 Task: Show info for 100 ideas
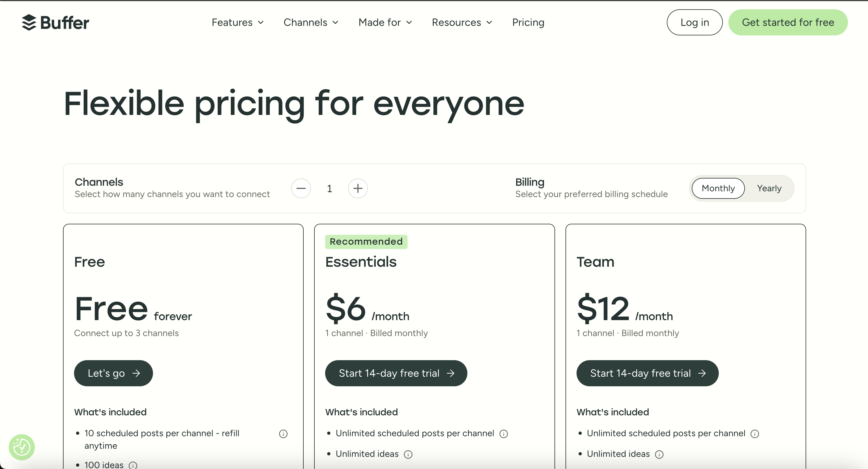pyautogui.click(x=133, y=465)
